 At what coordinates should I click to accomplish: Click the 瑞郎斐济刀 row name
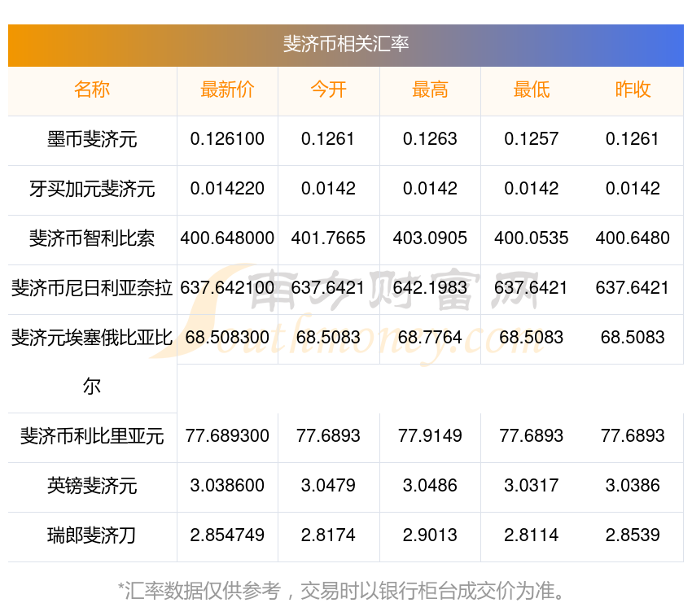[92, 535]
